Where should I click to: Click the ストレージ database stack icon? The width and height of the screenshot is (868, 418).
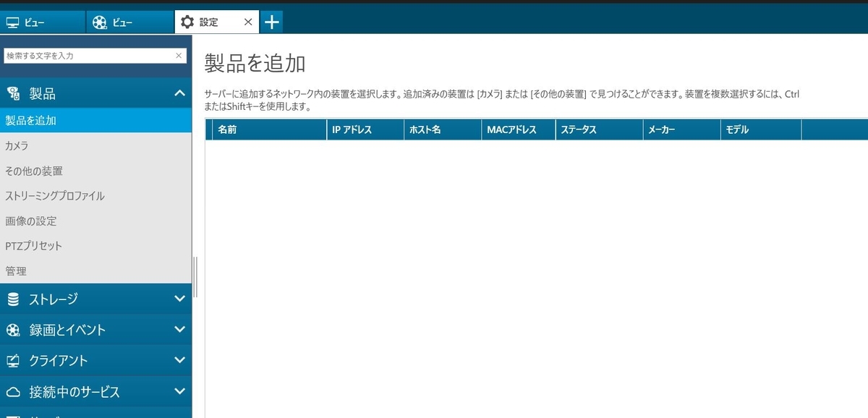13,299
